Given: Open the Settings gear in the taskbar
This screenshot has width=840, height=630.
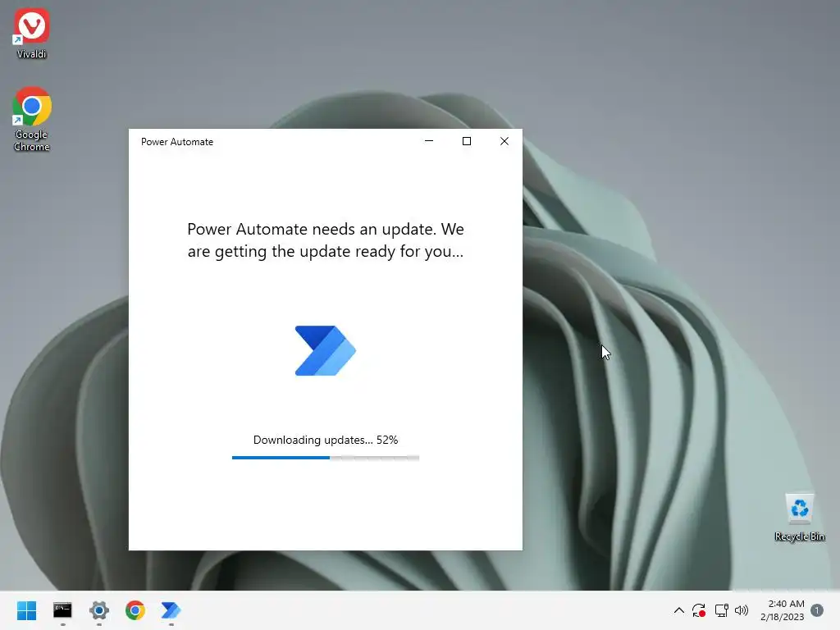Looking at the screenshot, I should (x=99, y=610).
